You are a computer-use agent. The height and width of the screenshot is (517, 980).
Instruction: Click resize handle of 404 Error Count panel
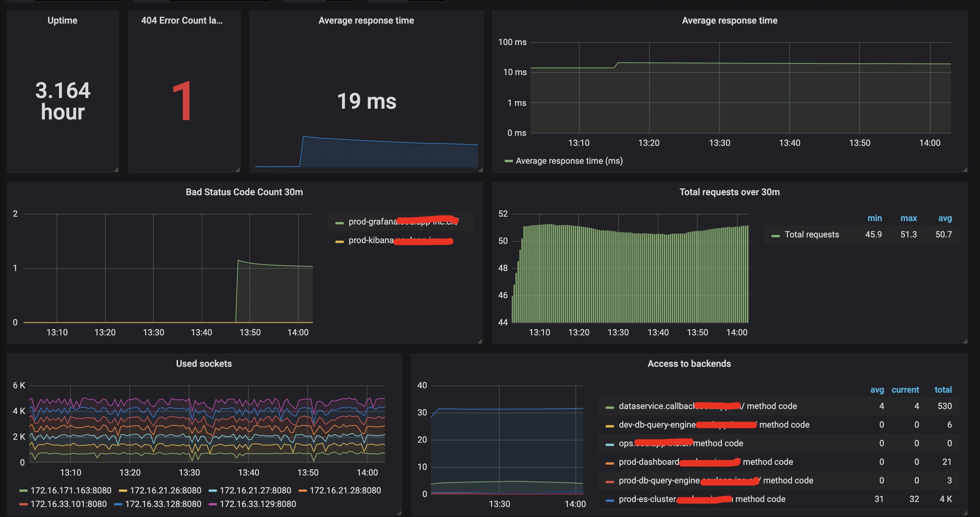pyautogui.click(x=238, y=170)
